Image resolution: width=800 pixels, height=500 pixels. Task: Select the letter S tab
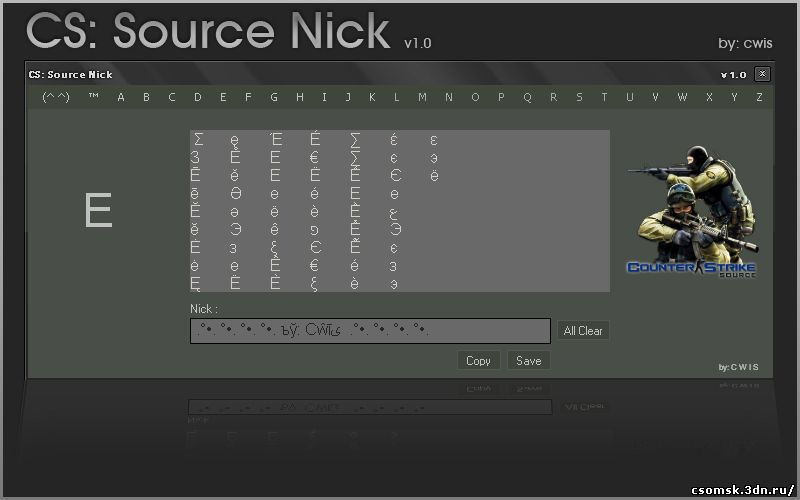coord(579,97)
